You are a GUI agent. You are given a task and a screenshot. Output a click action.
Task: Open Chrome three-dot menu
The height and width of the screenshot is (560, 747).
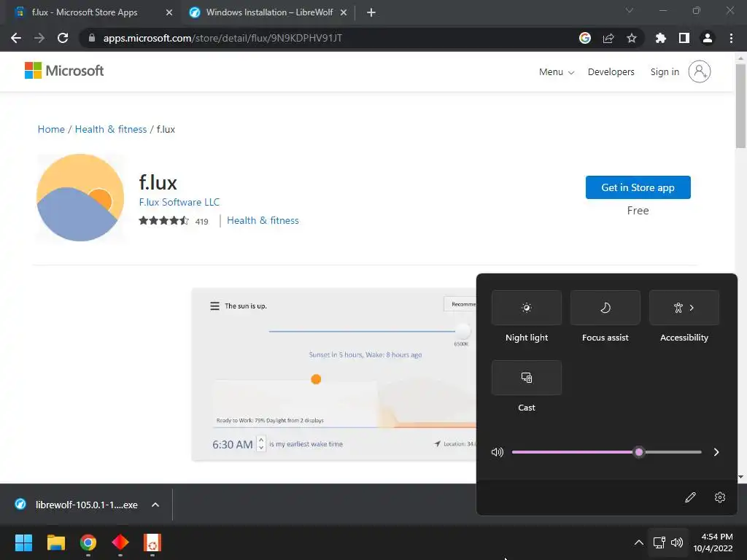[731, 38]
